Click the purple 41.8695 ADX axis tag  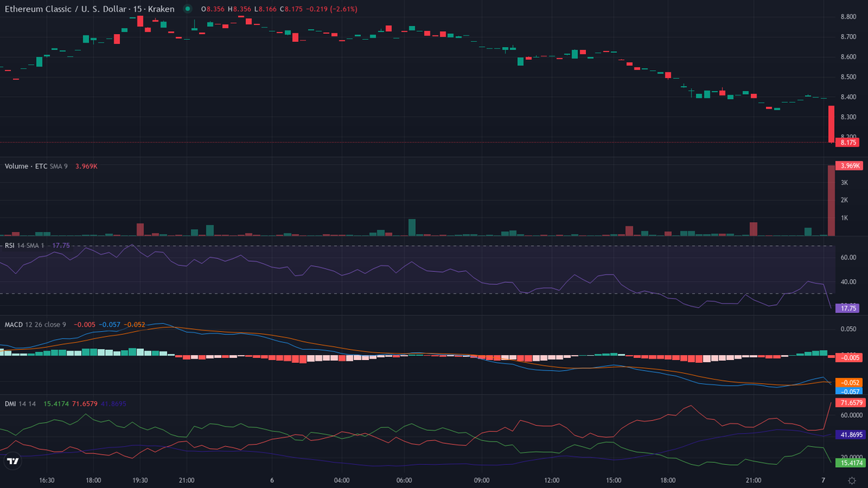coord(850,435)
